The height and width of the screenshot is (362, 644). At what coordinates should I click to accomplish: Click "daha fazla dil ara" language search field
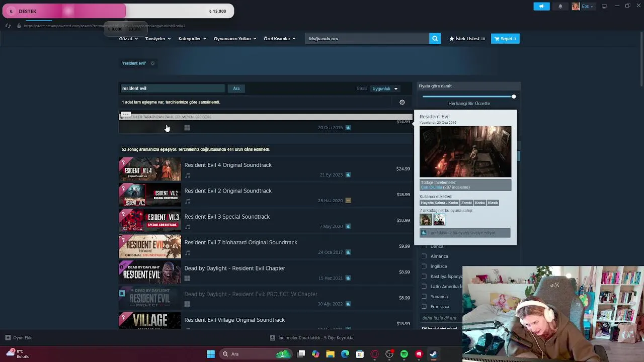440,318
